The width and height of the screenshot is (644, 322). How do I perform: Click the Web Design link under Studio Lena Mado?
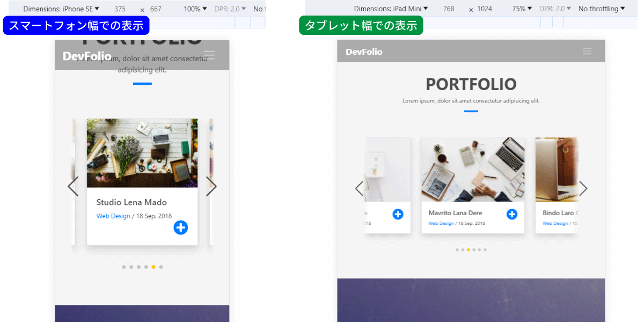click(113, 216)
